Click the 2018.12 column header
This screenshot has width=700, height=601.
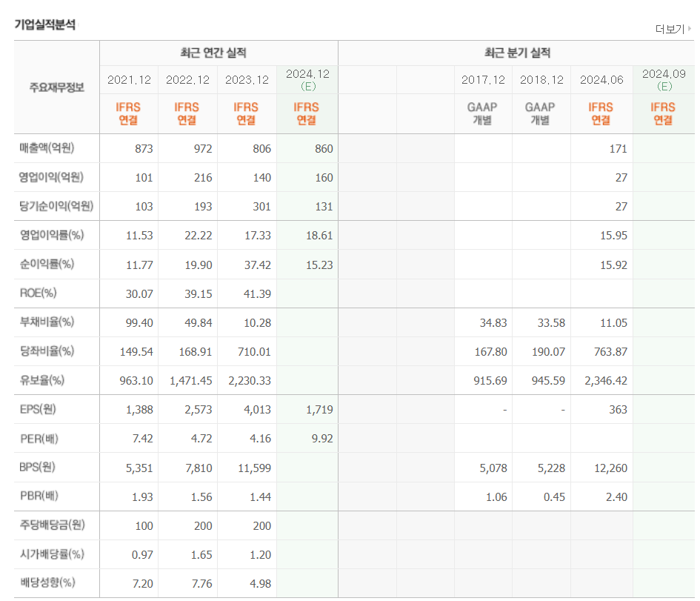click(x=541, y=80)
